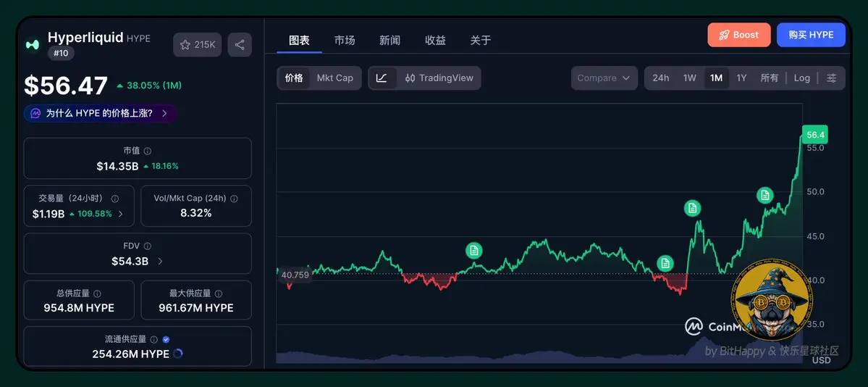Click news marker above the red dip
This screenshot has width=868, height=387.
665,263
